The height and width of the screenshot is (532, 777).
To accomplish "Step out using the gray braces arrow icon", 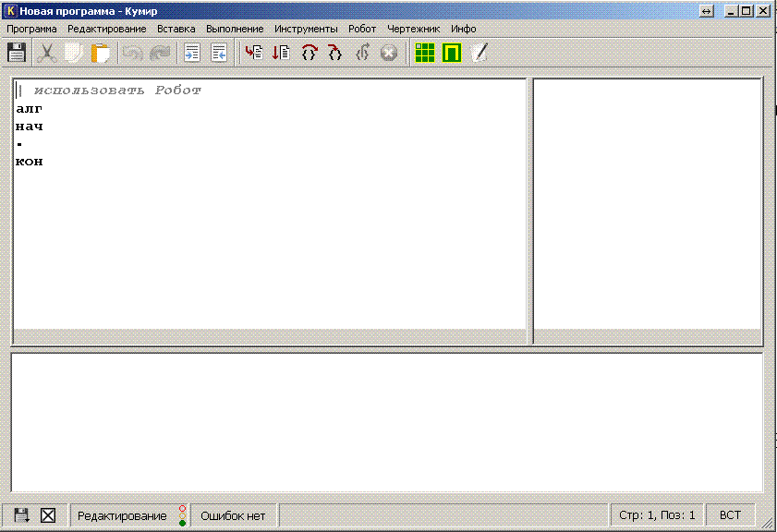I will click(x=362, y=53).
